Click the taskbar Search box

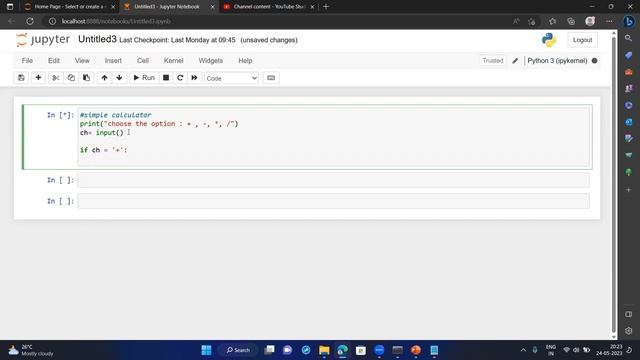click(x=238, y=350)
